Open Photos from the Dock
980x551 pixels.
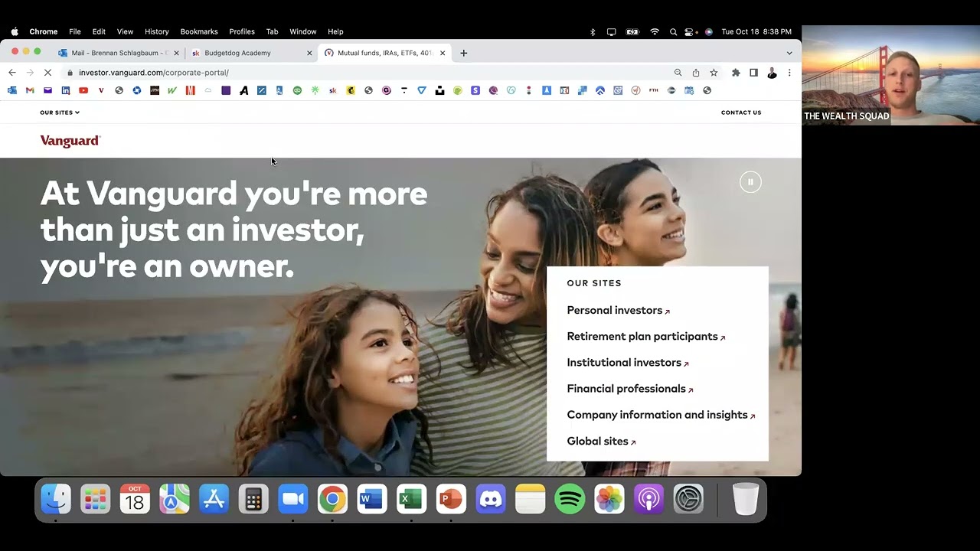[609, 500]
